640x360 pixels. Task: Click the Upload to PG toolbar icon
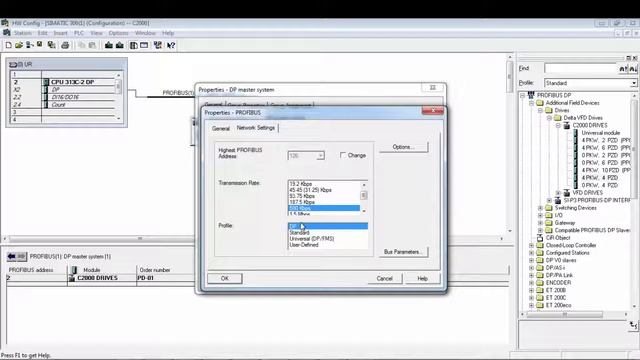[x=120, y=45]
